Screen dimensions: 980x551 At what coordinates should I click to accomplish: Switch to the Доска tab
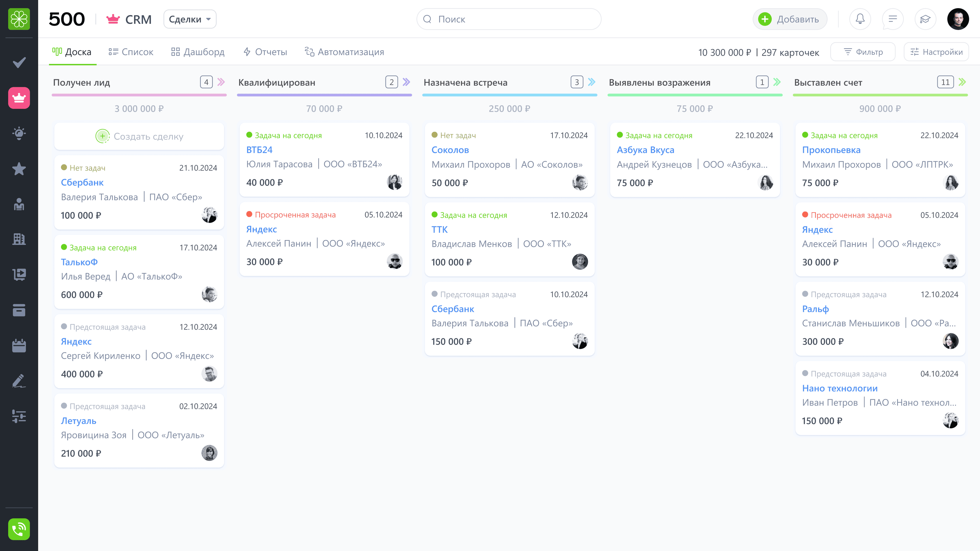pyautogui.click(x=72, y=52)
